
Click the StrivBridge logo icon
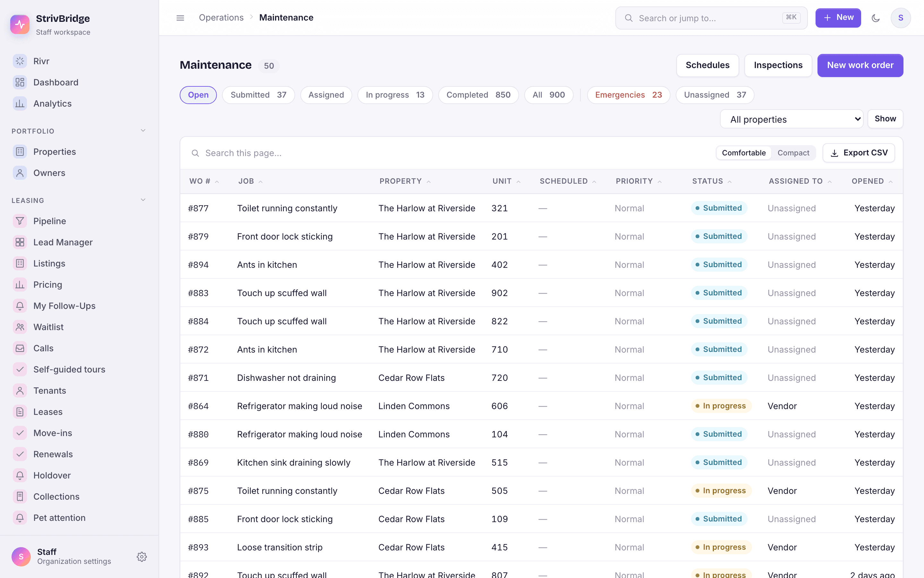20,24
